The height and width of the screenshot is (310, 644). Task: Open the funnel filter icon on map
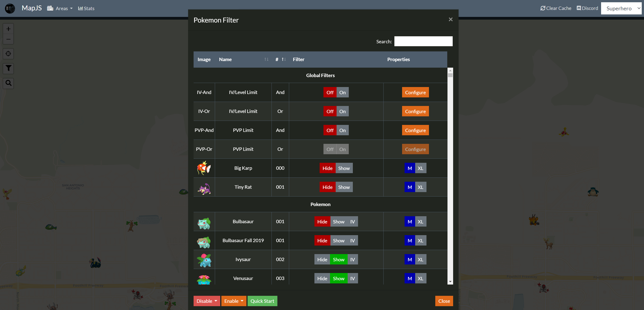(8, 68)
